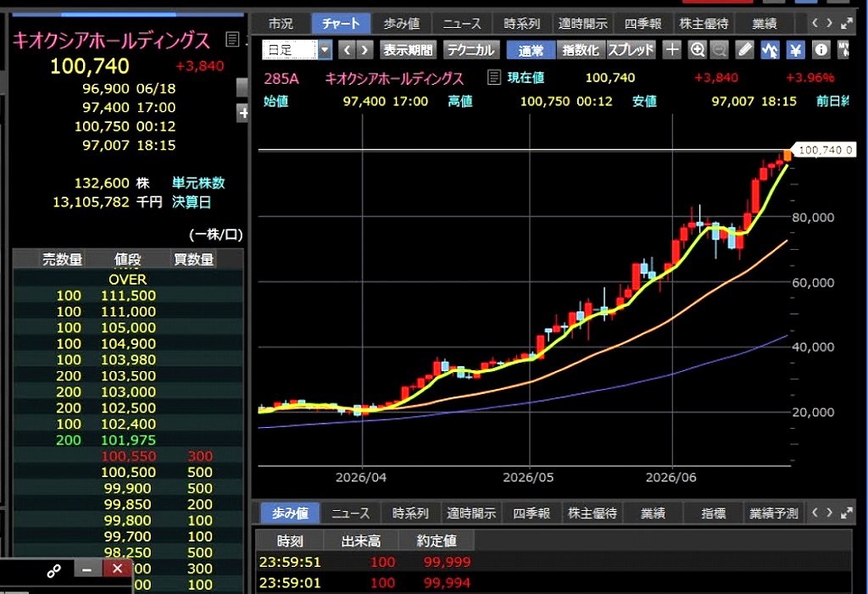Open document icon beside chart stock name

(x=494, y=77)
